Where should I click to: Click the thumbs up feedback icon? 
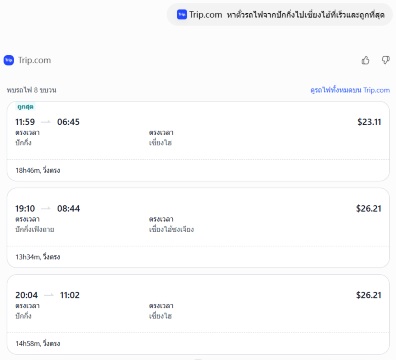pos(366,60)
